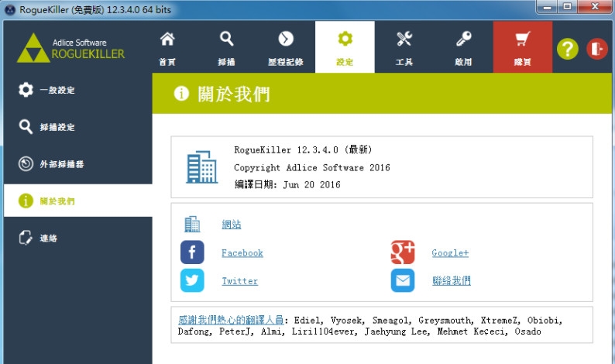615x364 pixels.
Task: Close the RogueKiller window
Action: 595,7
